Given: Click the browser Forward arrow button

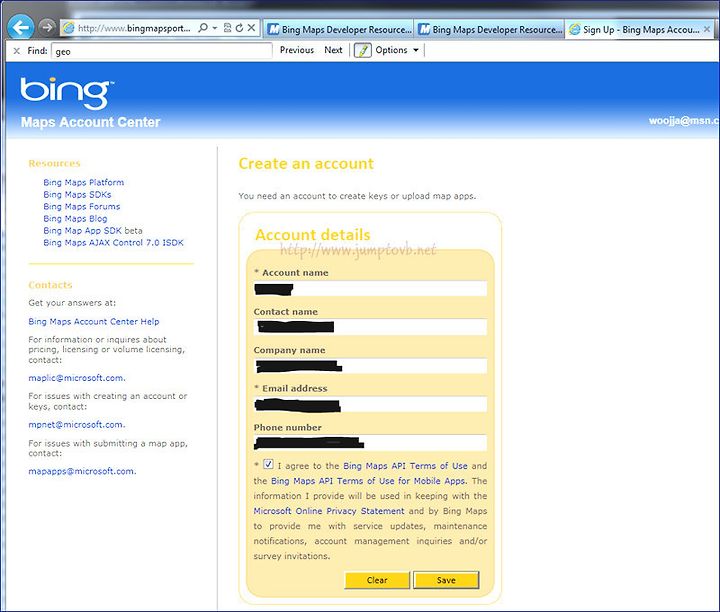Looking at the screenshot, I should [x=47, y=27].
